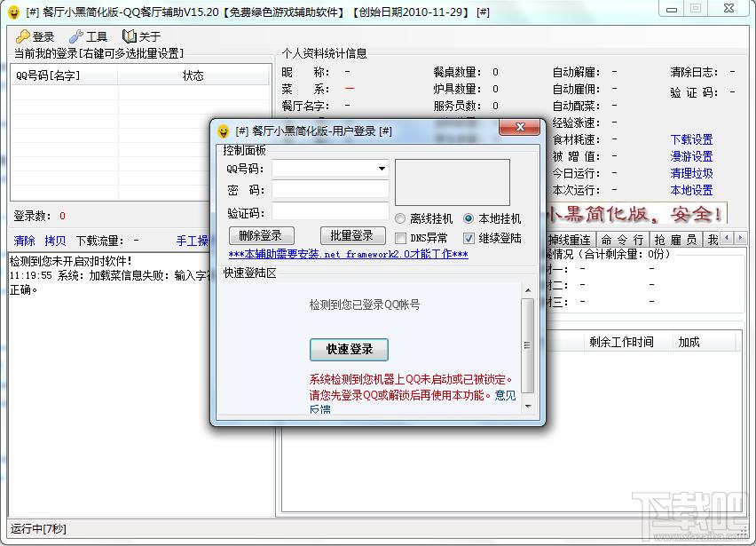Click scroll up arrow in 快速登陆区
Screen dimensions: 756x546
click(x=528, y=290)
